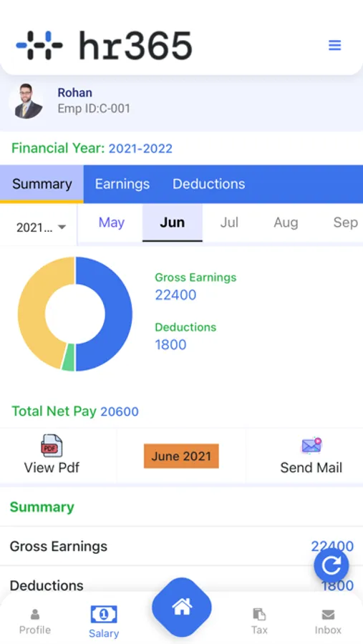Select the Sep month tab
Image resolution: width=363 pixels, height=644 pixels.
coord(345,223)
